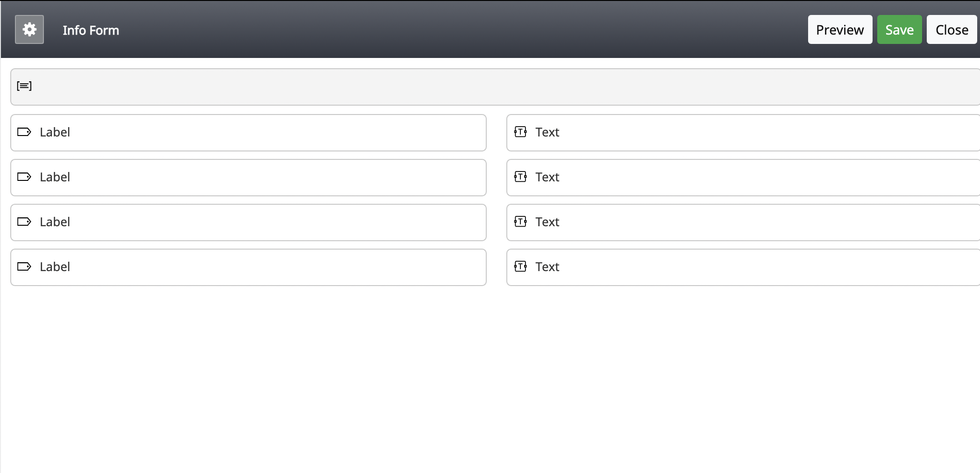
Task: Click the first Text field icon
Action: click(x=520, y=132)
